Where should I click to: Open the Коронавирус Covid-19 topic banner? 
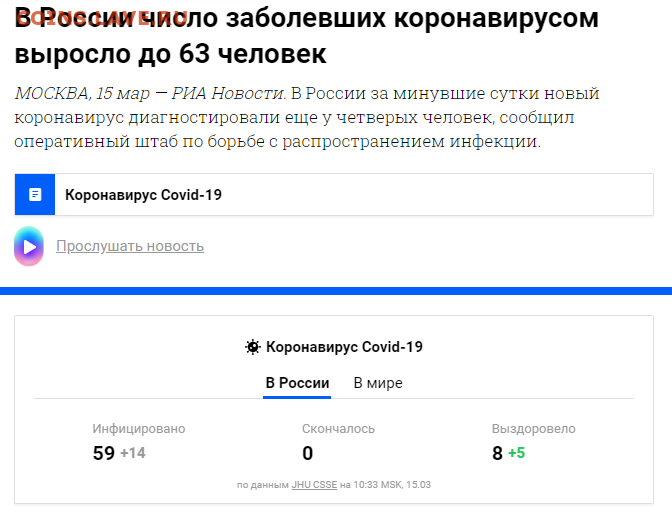(x=334, y=194)
